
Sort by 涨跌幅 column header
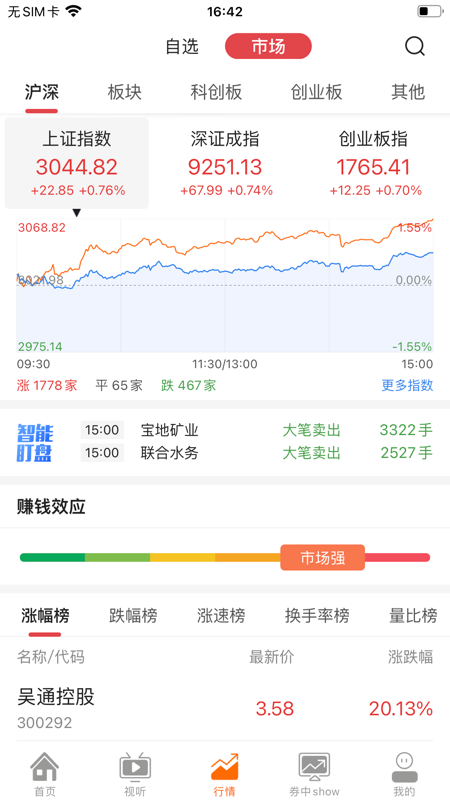point(410,657)
